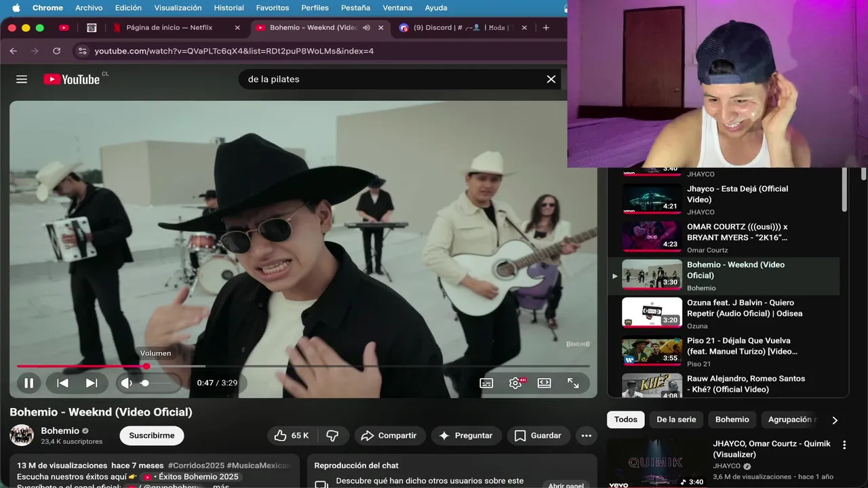The image size is (868, 488).
Task: Dislike the video with the thumbs down
Action: click(x=333, y=436)
